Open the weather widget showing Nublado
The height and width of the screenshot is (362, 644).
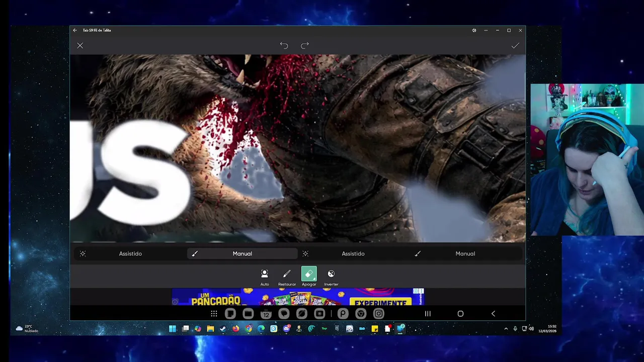pos(27,329)
